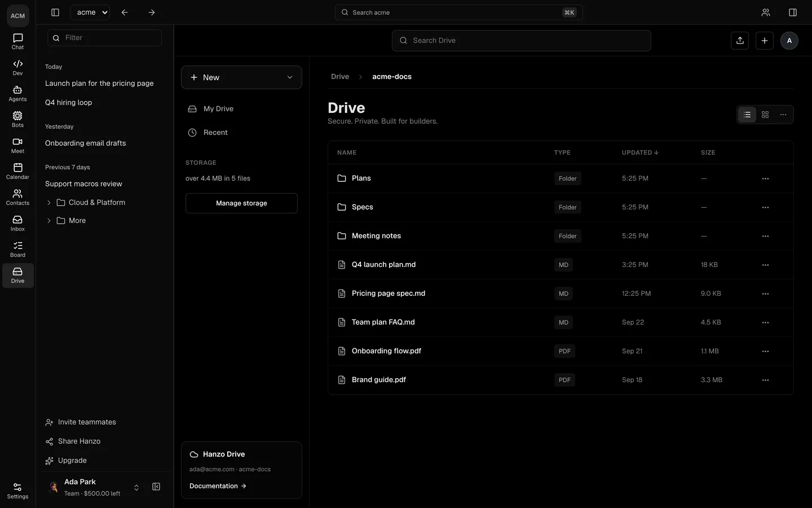This screenshot has width=812, height=508.
Task: Open the members icon in top bar
Action: (x=766, y=12)
